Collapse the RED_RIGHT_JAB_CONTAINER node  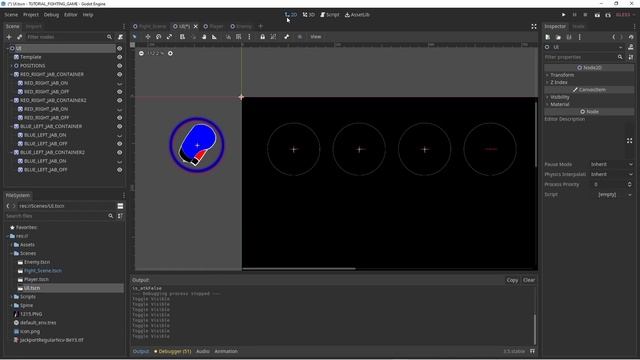tap(11, 74)
